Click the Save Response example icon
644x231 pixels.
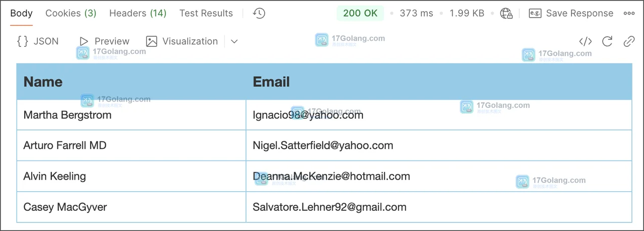[x=535, y=14]
